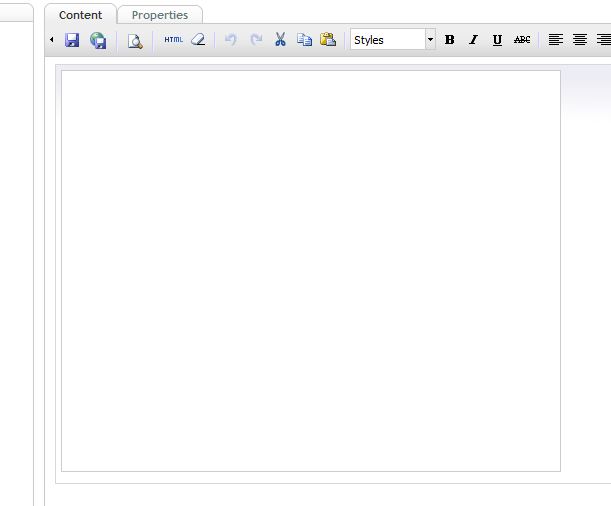Toggle italic formatting

point(473,40)
